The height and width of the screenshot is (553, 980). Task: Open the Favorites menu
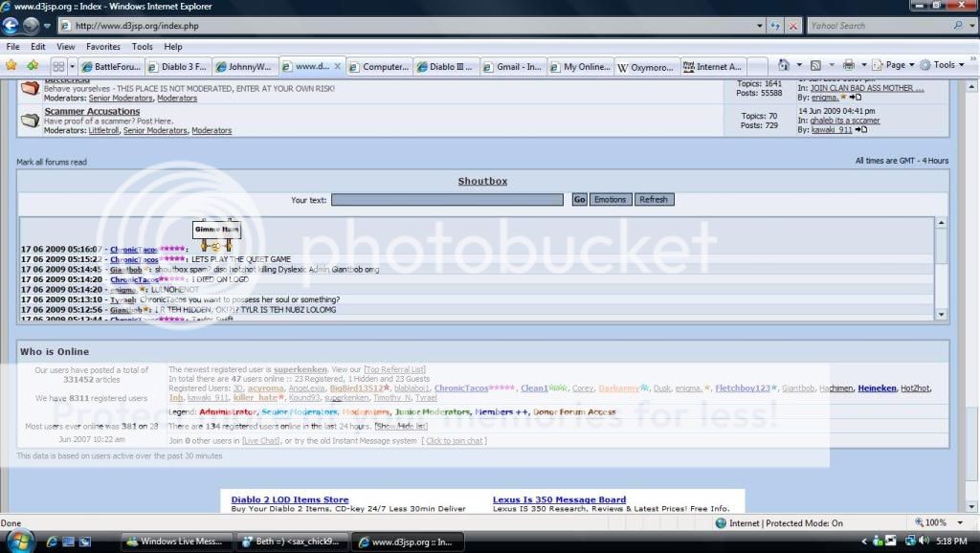coord(102,46)
